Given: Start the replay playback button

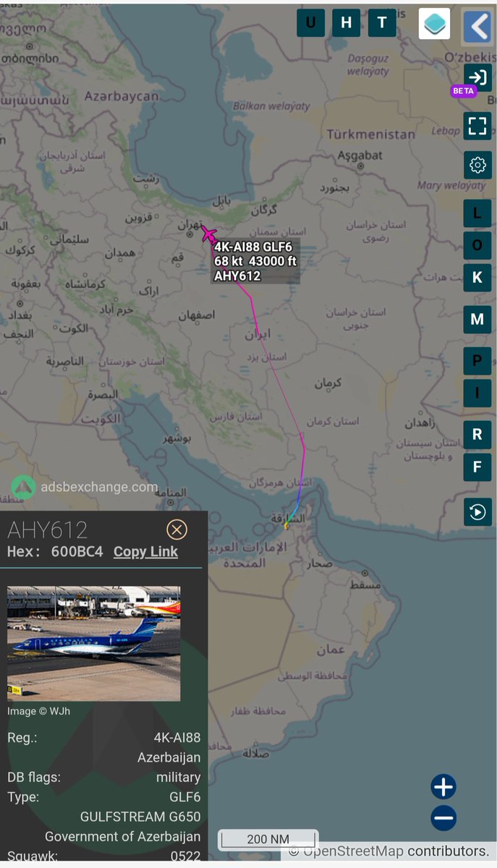Looking at the screenshot, I should (477, 512).
